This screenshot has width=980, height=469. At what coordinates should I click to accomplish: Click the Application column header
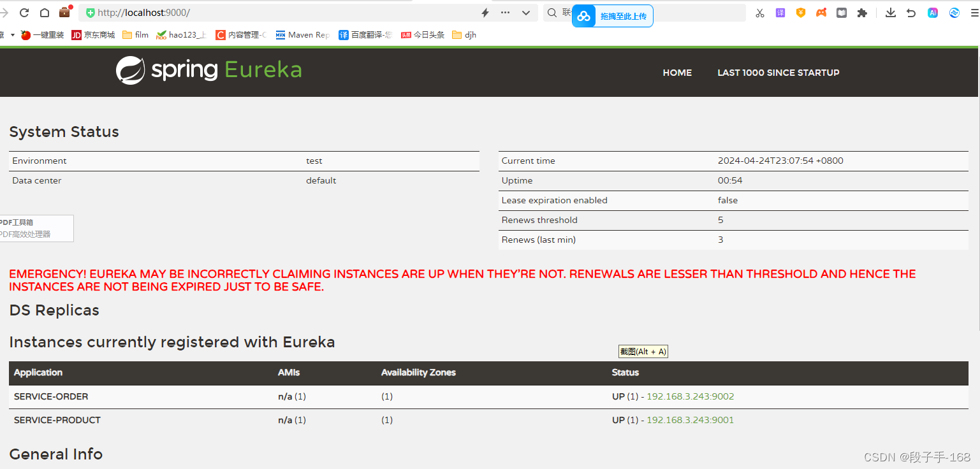(x=38, y=372)
